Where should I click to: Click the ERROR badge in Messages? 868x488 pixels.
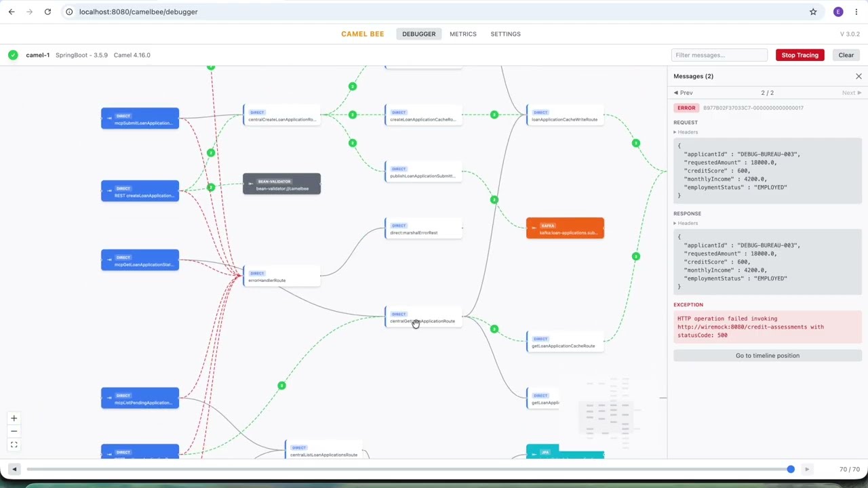click(x=686, y=108)
